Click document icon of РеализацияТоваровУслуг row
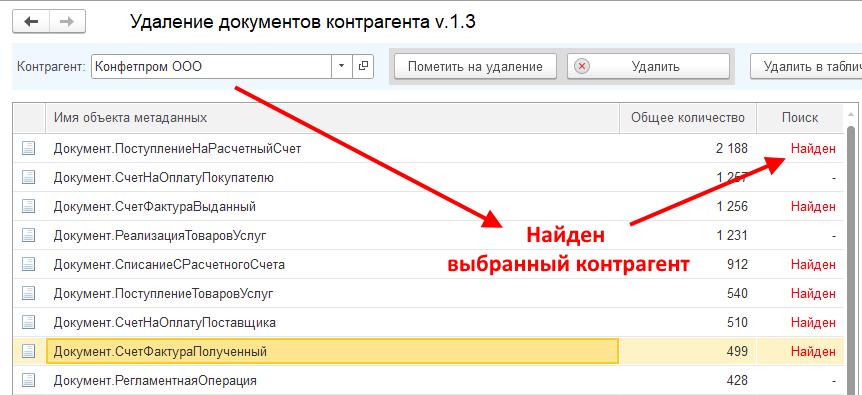Screen dimensions: 862x395 pyautogui.click(x=28, y=236)
